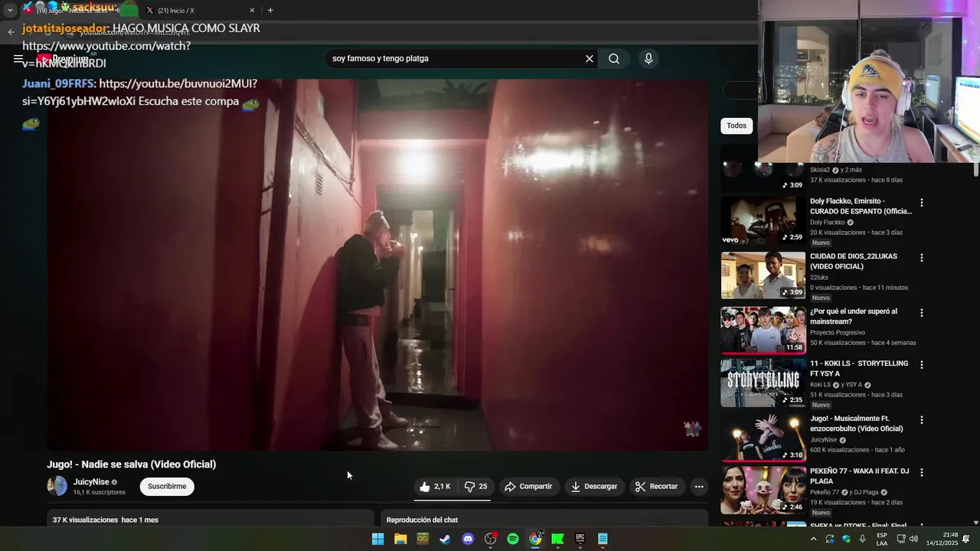Open the notifications bell icon
Screen dimensions: 980x551
tap(966, 539)
